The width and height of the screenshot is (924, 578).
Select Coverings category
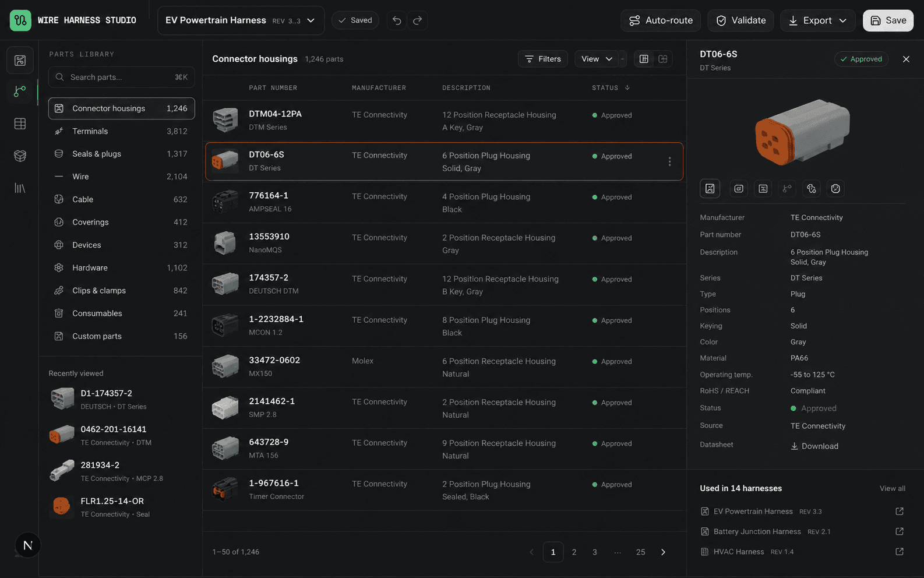click(121, 222)
